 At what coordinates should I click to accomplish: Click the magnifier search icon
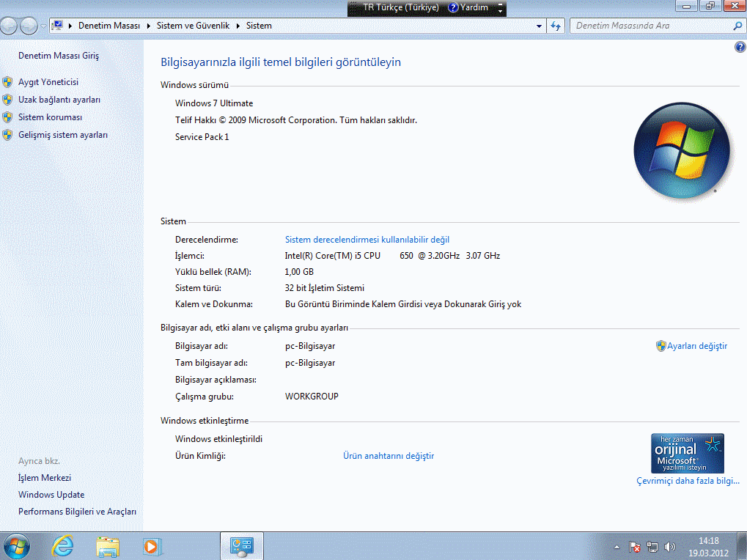[737, 26]
